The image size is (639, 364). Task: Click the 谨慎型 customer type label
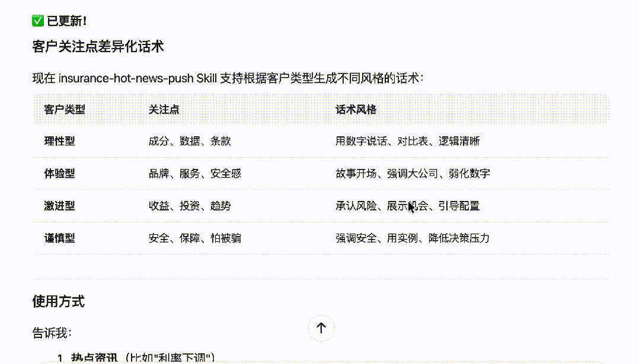pos(59,238)
